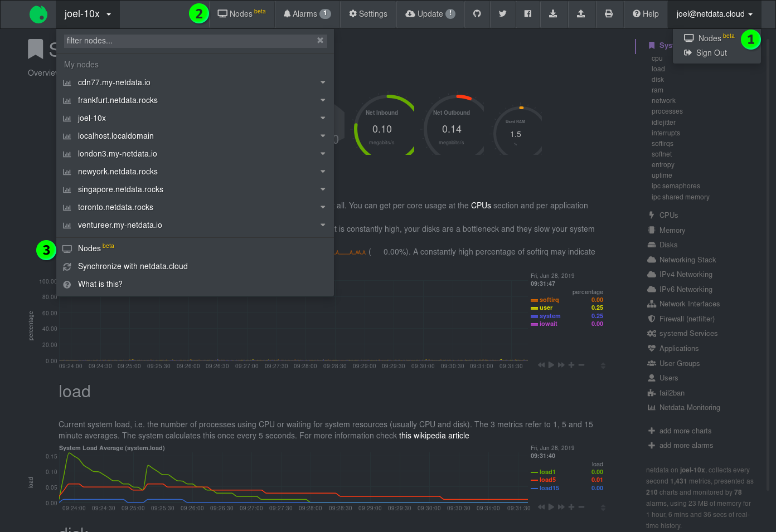Image resolution: width=776 pixels, height=532 pixels.
Task: Click the import snapshot upload icon
Action: [581, 14]
